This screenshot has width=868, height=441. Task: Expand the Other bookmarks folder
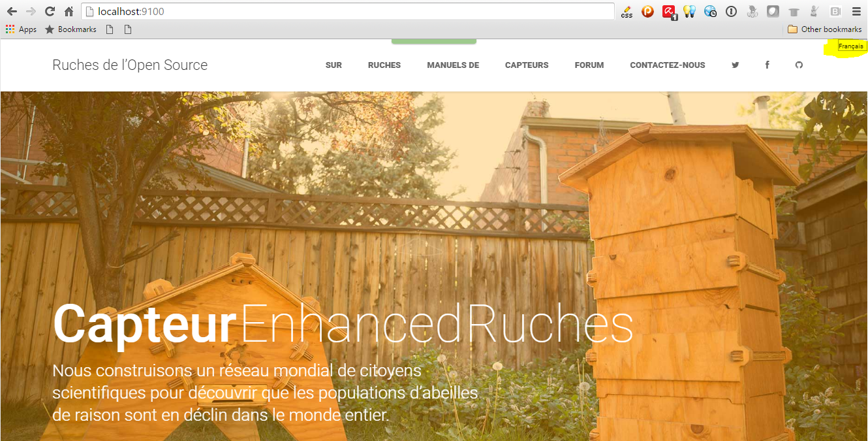825,29
